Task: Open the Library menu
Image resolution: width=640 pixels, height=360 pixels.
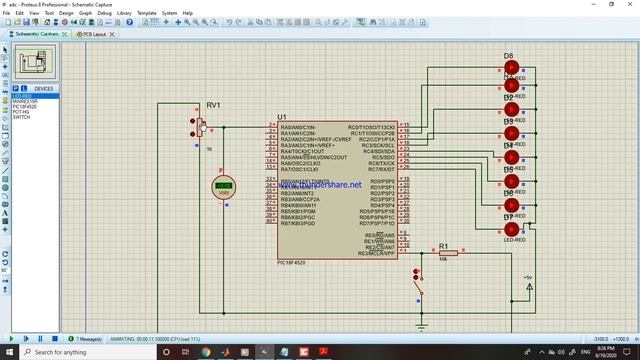Action: pyautogui.click(x=124, y=13)
